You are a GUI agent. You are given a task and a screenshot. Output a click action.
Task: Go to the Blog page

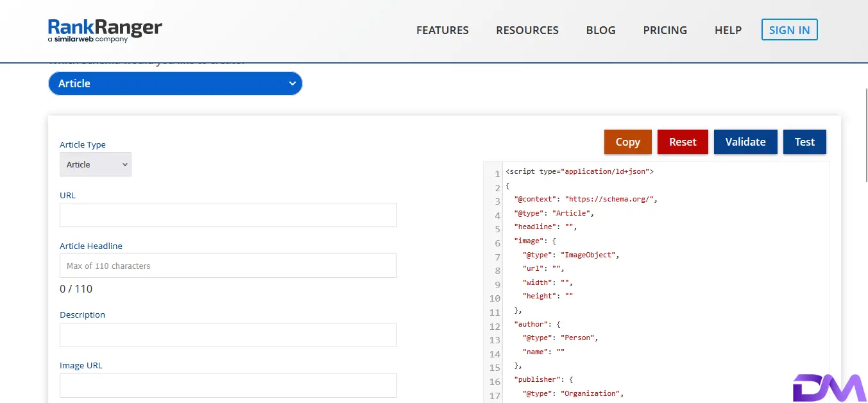pyautogui.click(x=600, y=30)
